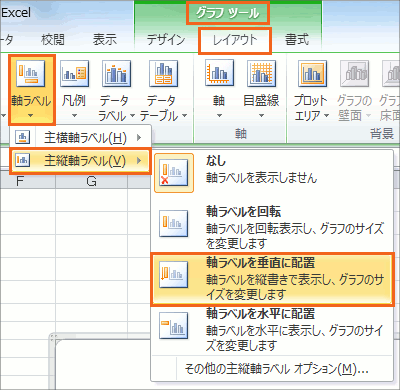Click the なし option icon
The width and height of the screenshot is (400, 390).
pyautogui.click(x=174, y=173)
